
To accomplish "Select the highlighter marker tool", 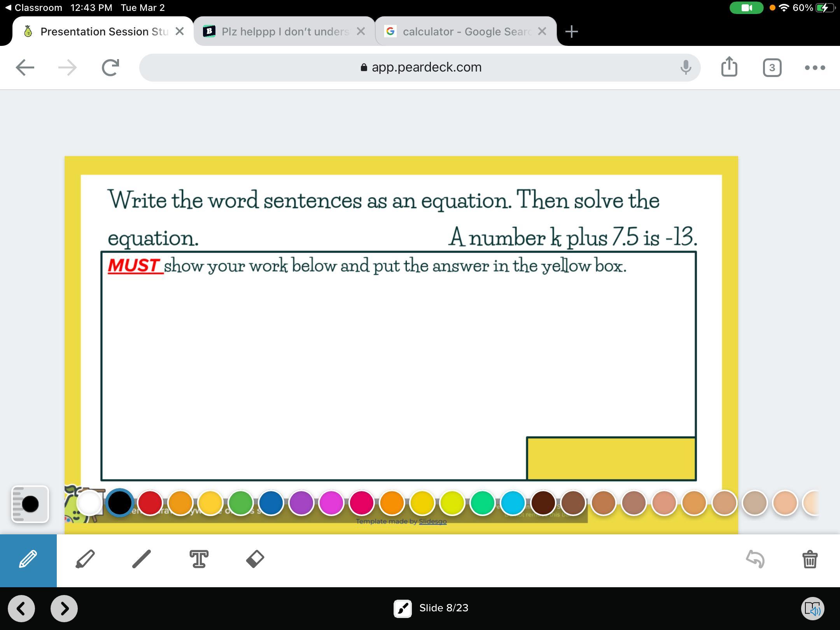I will pos(85,559).
